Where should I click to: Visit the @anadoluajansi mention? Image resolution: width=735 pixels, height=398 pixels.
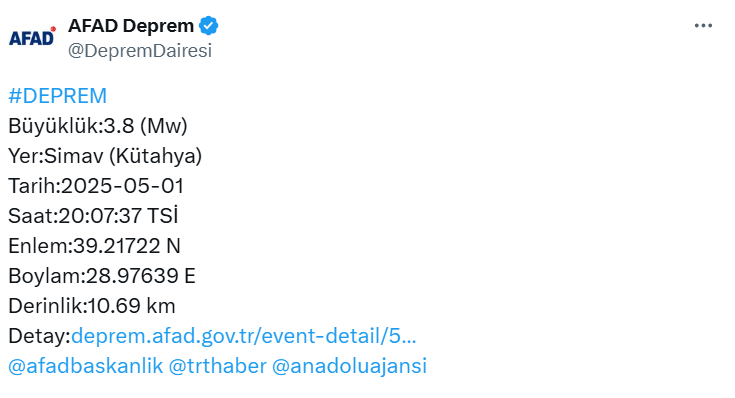click(350, 366)
